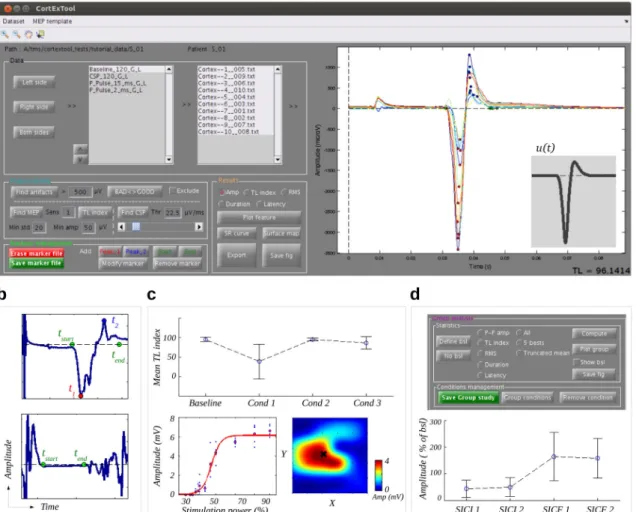Click the Min amp input field

click(x=88, y=228)
